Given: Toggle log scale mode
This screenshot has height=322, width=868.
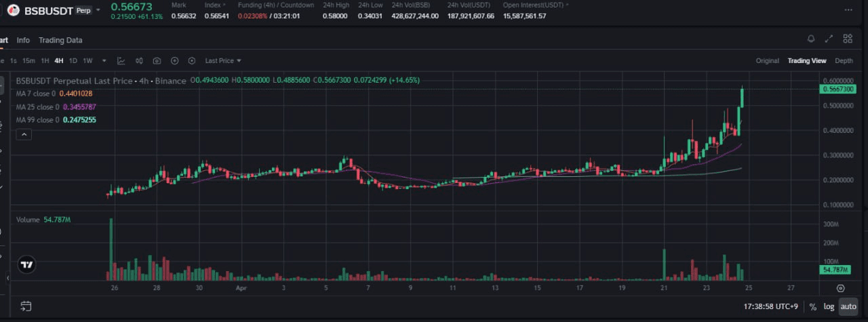Looking at the screenshot, I should pyautogui.click(x=829, y=306).
